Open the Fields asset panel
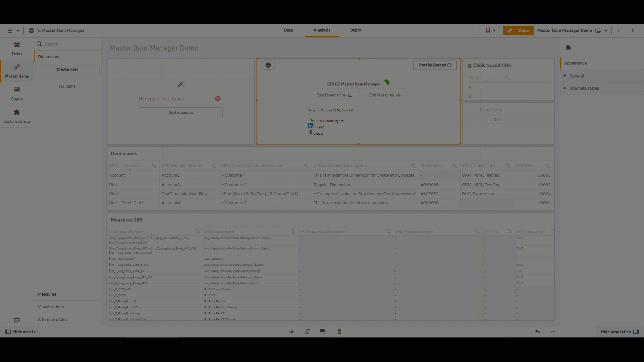Viewport: 644px width, 362px height. pos(17,49)
